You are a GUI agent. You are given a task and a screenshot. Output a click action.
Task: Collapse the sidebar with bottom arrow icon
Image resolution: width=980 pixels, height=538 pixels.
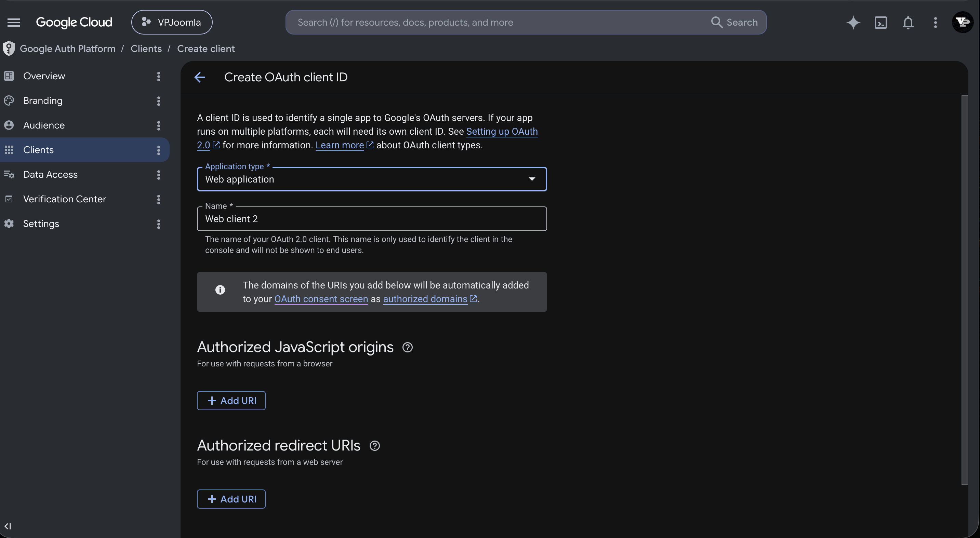[x=8, y=526]
